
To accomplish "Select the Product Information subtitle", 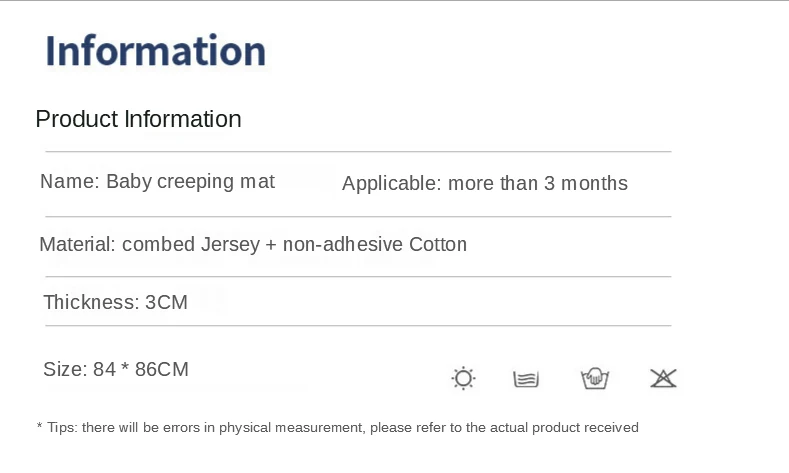I will [x=138, y=119].
